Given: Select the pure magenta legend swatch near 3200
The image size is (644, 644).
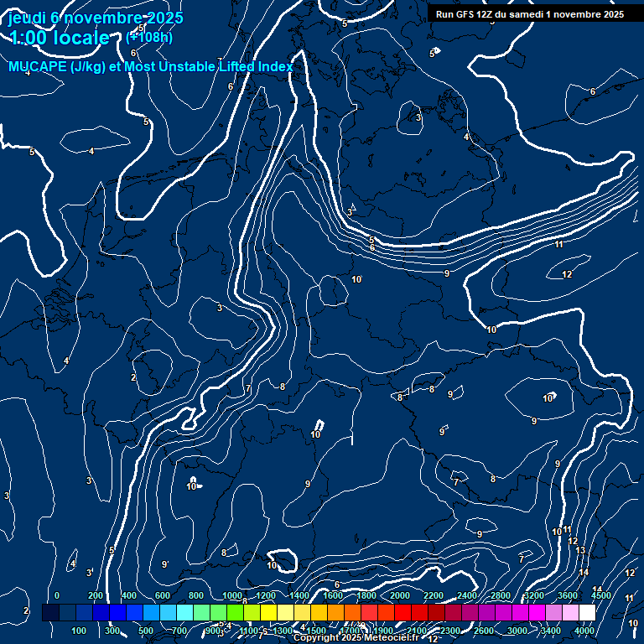Looking at the screenshot, I should pyautogui.click(x=537, y=612).
